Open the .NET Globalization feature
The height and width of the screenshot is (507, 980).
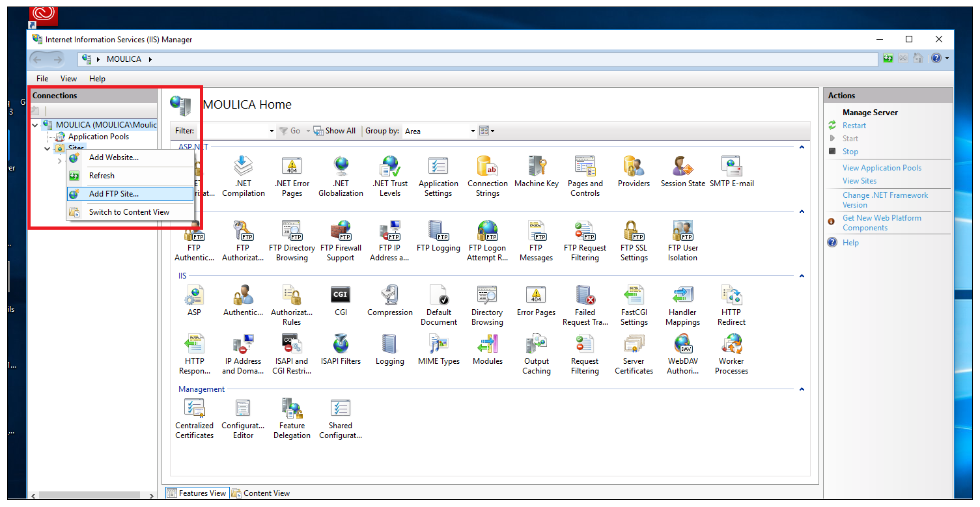[x=341, y=176]
